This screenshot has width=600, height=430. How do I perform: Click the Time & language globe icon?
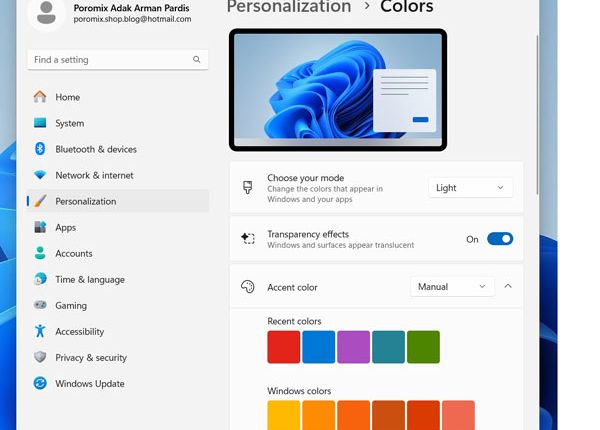pos(40,279)
